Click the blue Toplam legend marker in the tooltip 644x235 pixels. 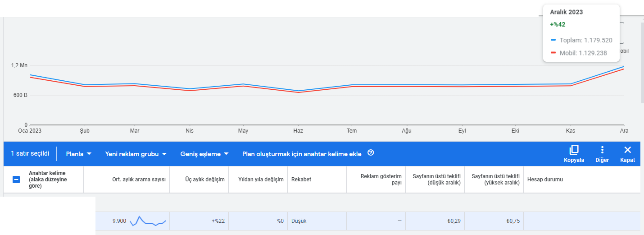point(553,40)
